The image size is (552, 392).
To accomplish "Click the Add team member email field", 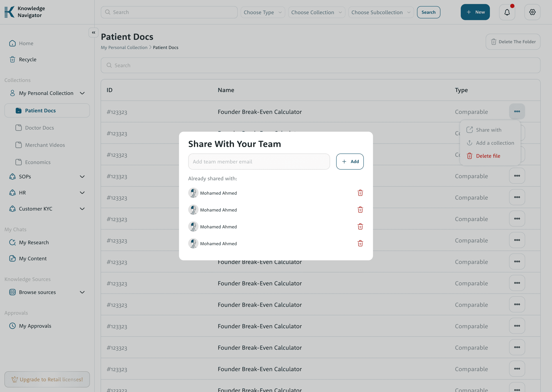I will click(259, 162).
